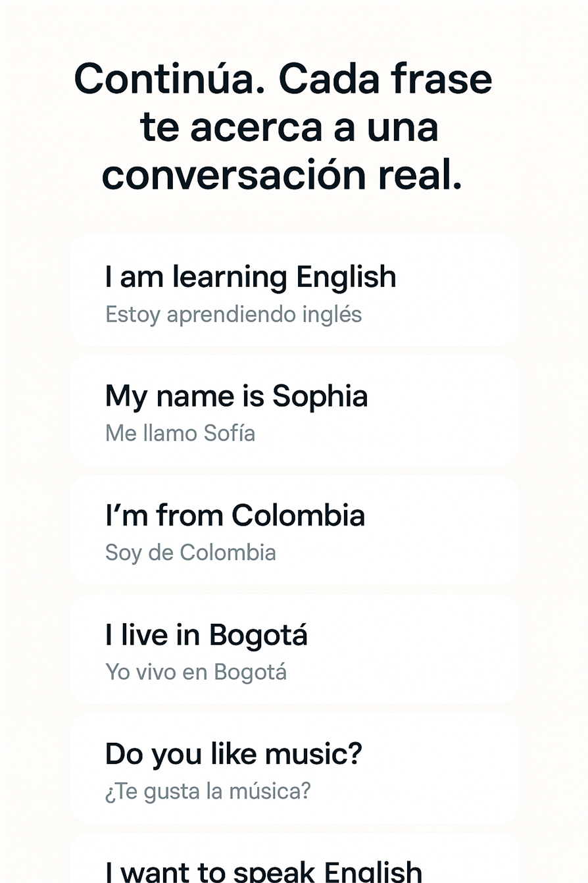Click the 'Continúa' word in the heading
The width and height of the screenshot is (588, 883).
pos(170,80)
